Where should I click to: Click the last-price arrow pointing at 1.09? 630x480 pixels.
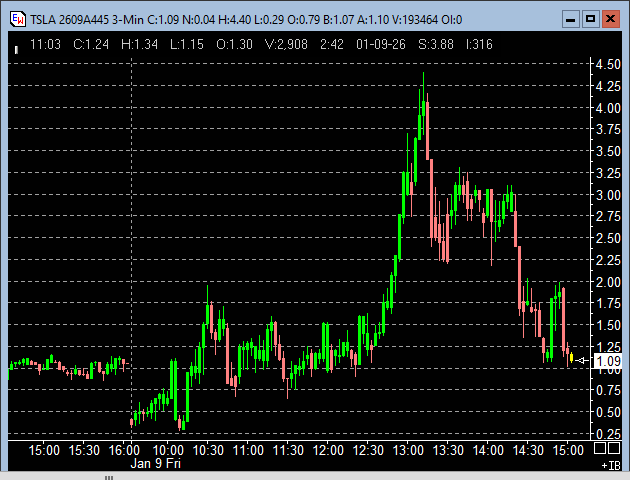coord(582,360)
